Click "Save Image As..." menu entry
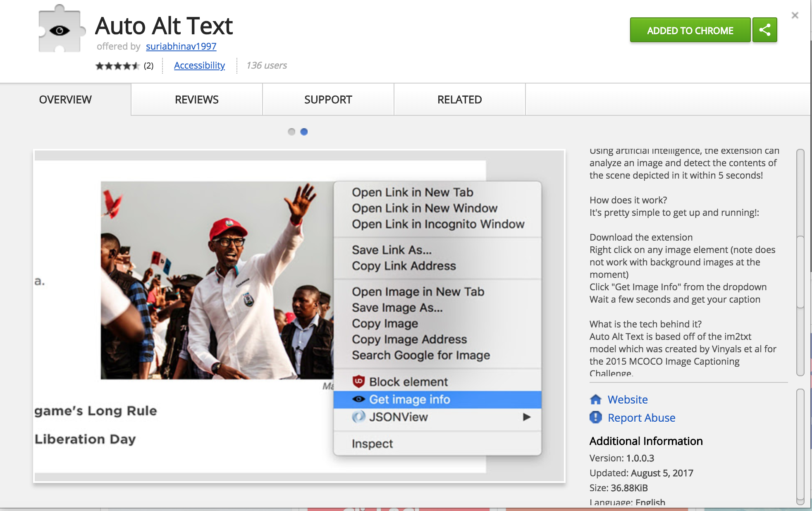The image size is (812, 511). (397, 308)
